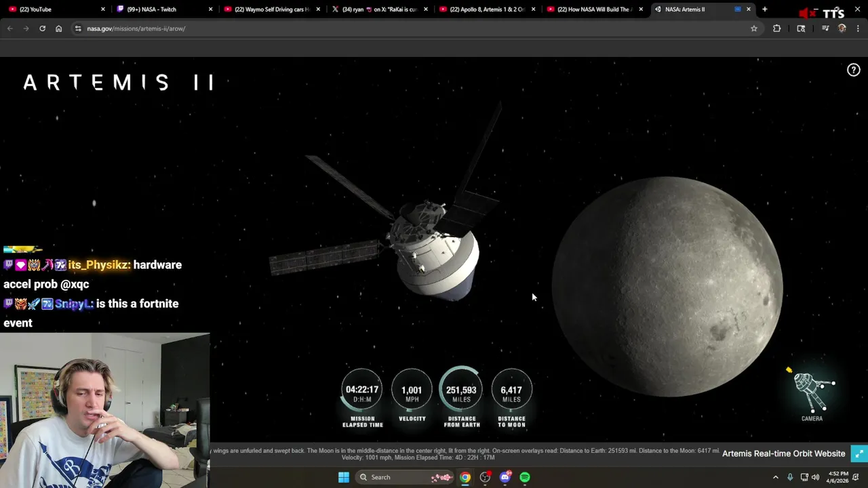Toggle fullscreen with the teal expand icon

pyautogui.click(x=859, y=453)
